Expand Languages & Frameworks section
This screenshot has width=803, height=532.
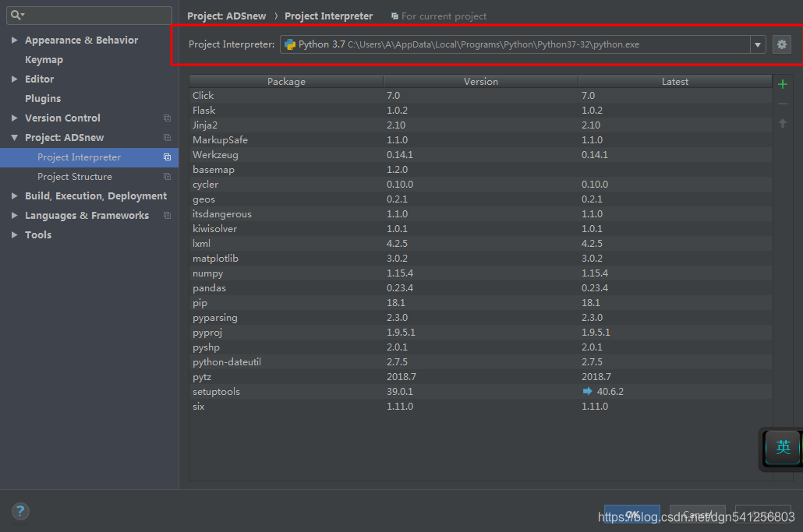(14, 215)
